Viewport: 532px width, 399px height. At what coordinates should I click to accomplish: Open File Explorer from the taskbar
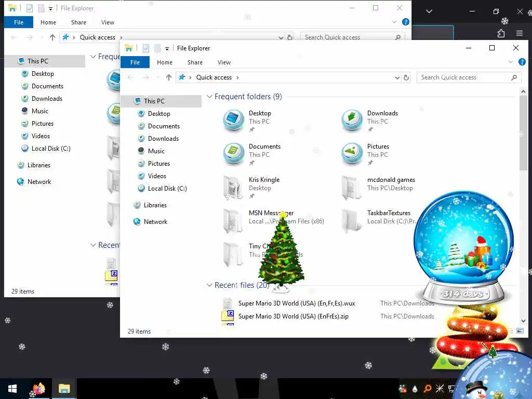(x=64, y=389)
